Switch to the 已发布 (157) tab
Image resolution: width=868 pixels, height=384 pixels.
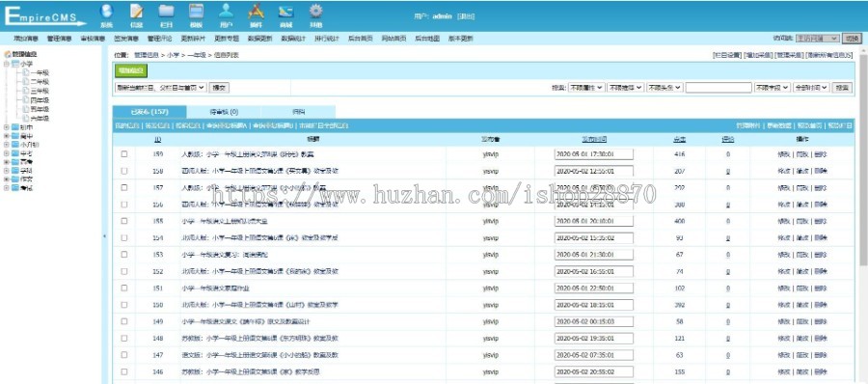[149, 112]
